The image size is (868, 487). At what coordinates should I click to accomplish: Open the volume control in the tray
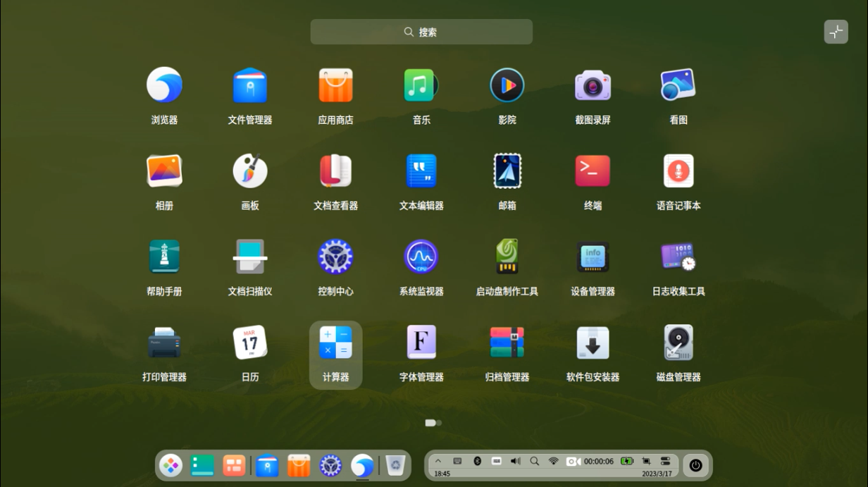point(515,461)
